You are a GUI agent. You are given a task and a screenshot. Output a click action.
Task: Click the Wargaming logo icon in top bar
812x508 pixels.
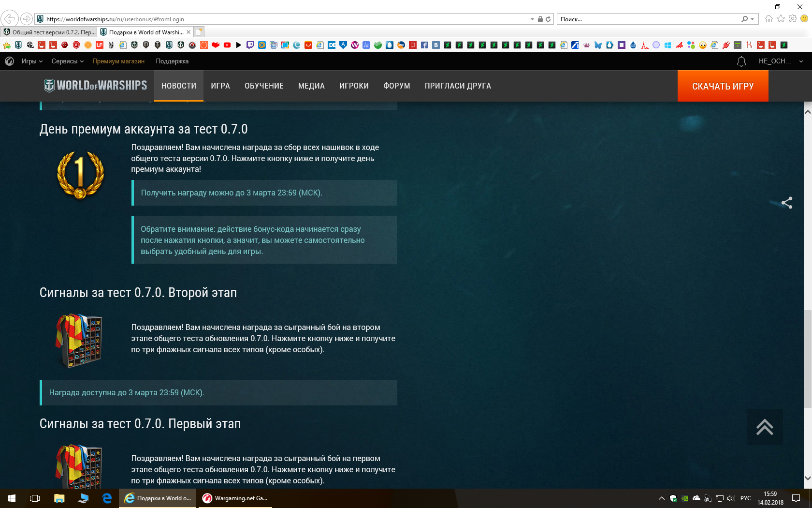[9, 61]
